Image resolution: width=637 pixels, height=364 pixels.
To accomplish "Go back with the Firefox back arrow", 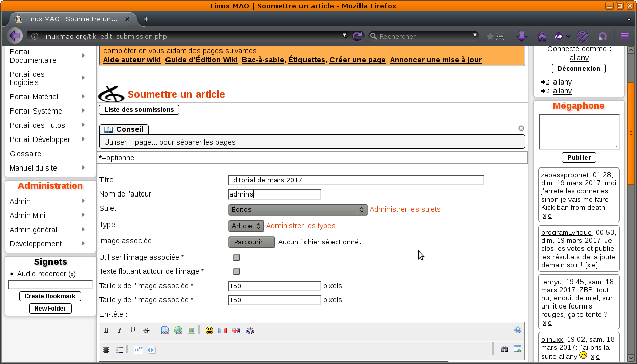I will 15,36.
